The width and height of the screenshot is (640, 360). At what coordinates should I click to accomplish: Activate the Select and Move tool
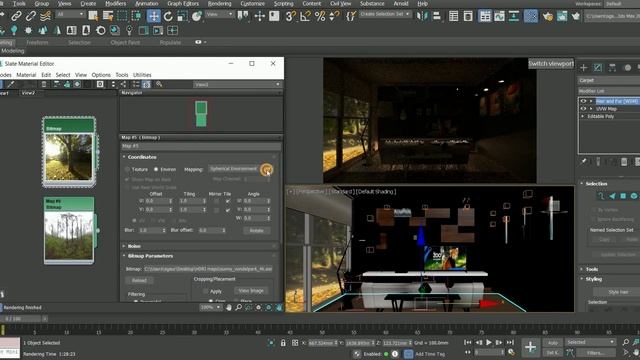tap(153, 16)
